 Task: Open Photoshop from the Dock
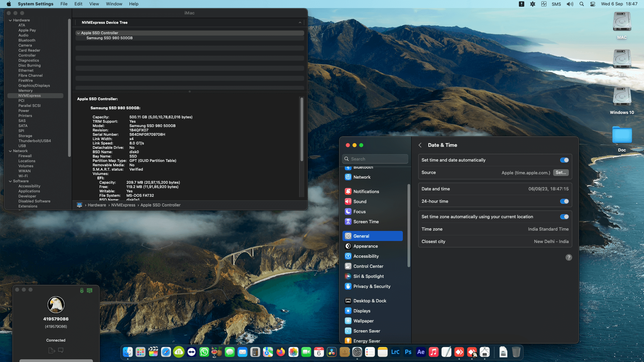[x=408, y=352]
